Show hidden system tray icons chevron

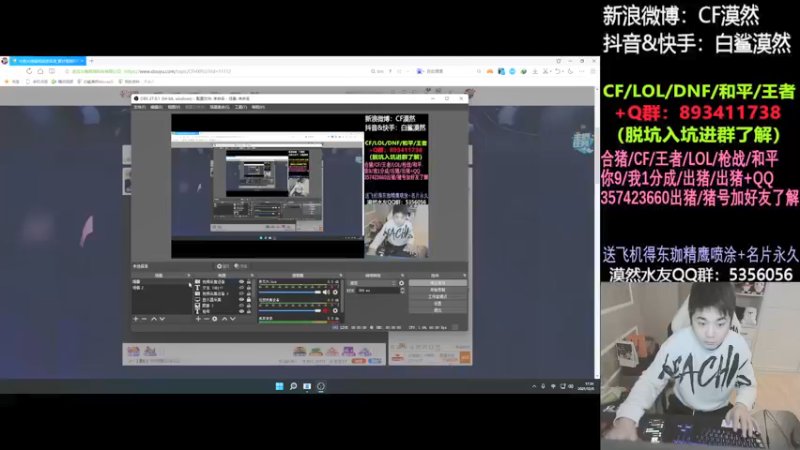pyautogui.click(x=534, y=386)
